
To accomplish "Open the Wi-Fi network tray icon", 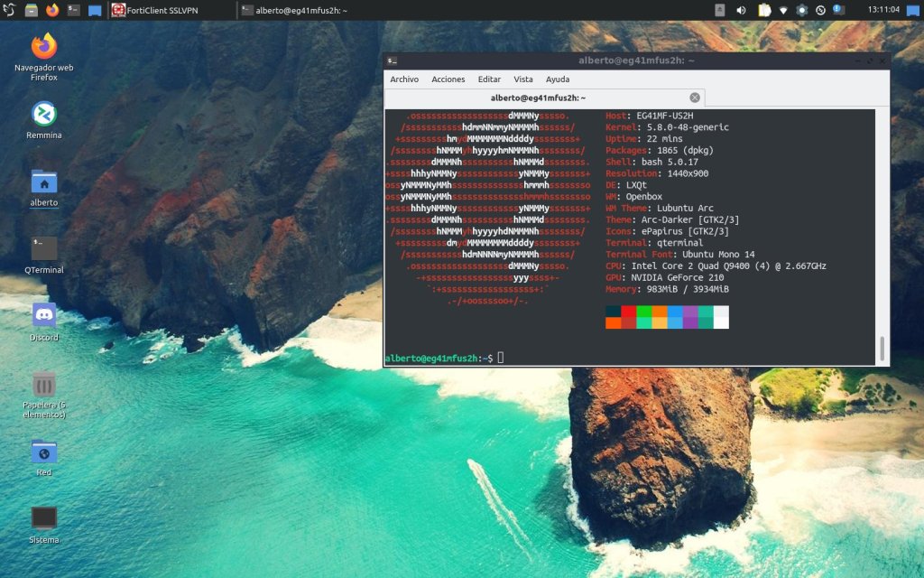I will [x=782, y=10].
